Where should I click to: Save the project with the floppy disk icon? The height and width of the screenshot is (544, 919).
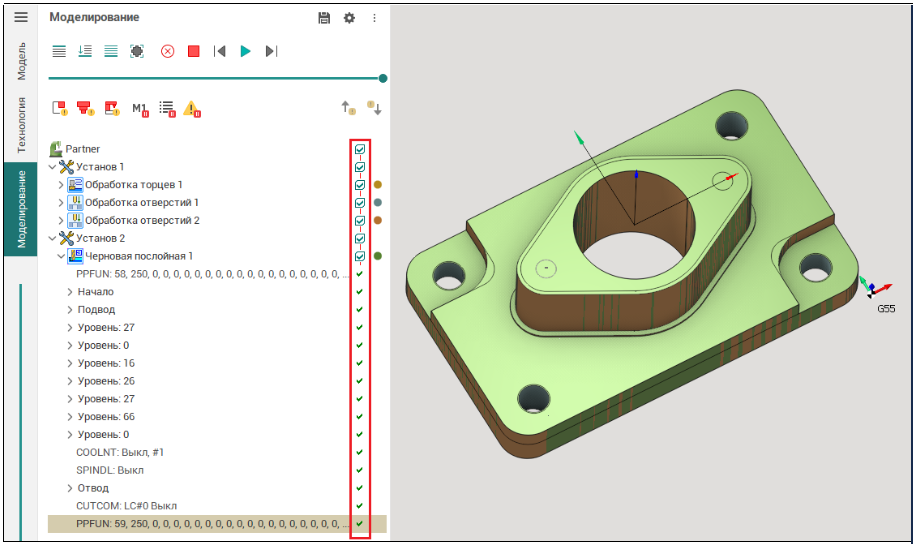(x=323, y=18)
